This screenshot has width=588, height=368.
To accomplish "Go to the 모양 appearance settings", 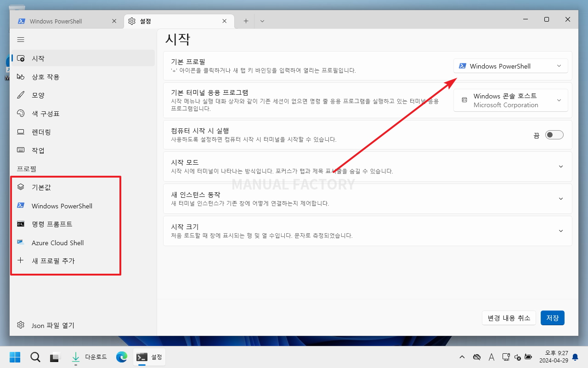I will [x=83, y=95].
